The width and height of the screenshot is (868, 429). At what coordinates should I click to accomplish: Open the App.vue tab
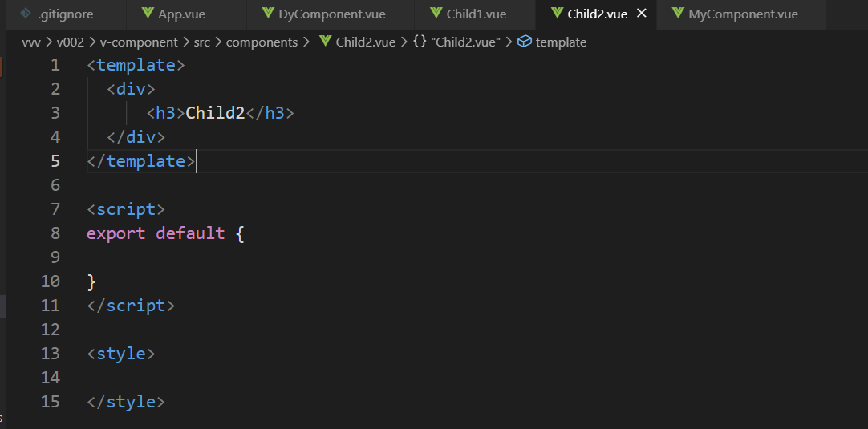187,14
